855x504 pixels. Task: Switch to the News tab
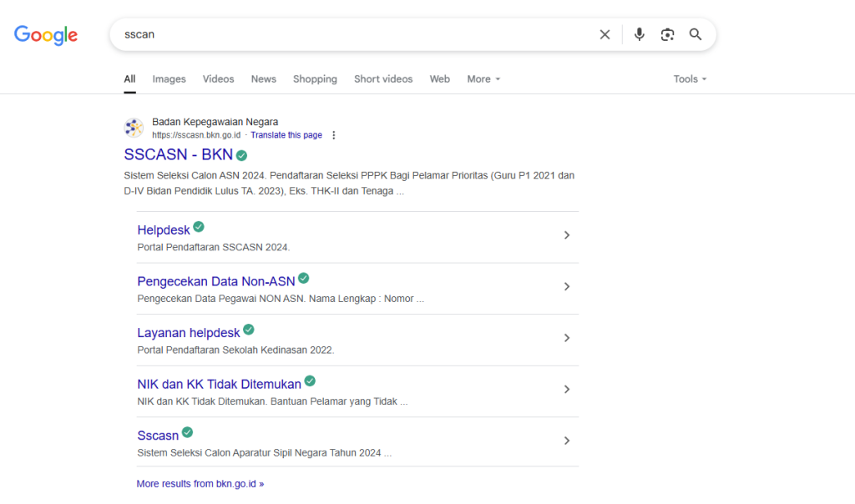point(263,79)
